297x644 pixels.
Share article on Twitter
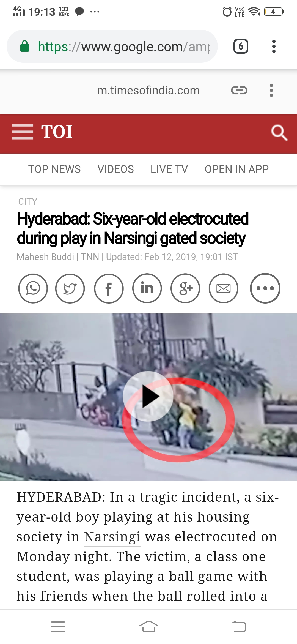pyautogui.click(x=70, y=288)
